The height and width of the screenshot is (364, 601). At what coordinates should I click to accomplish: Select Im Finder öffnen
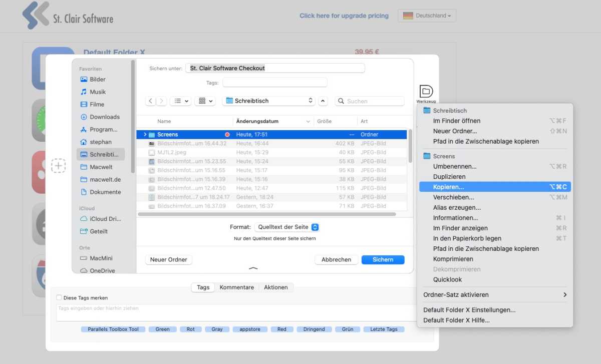click(x=495, y=121)
